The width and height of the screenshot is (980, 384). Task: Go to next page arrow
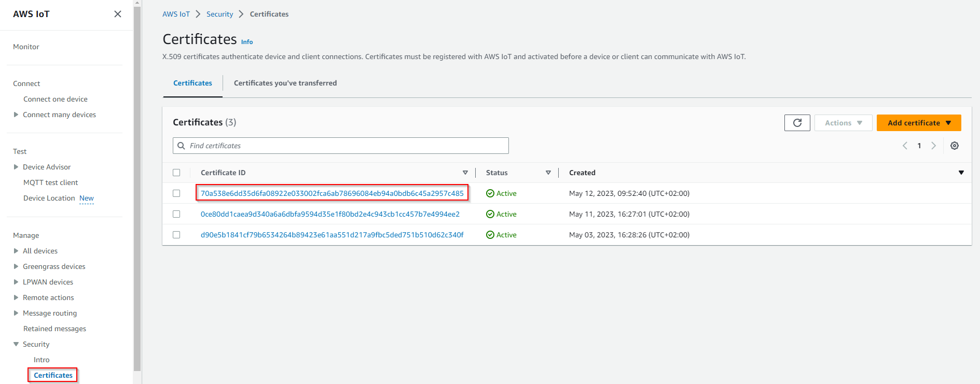pos(933,146)
